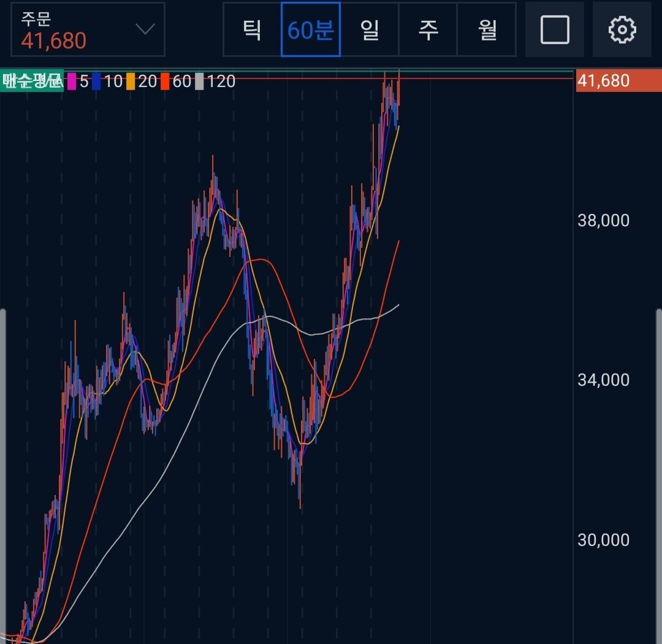Select the 60분 interval tab
Image resolution: width=662 pixels, height=644 pixels.
point(310,29)
